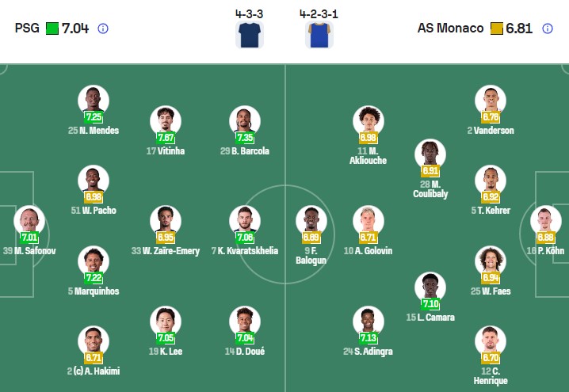Viewport: 569px width, 392px height.
Task: Click the AS Monaco team name
Action: click(450, 29)
